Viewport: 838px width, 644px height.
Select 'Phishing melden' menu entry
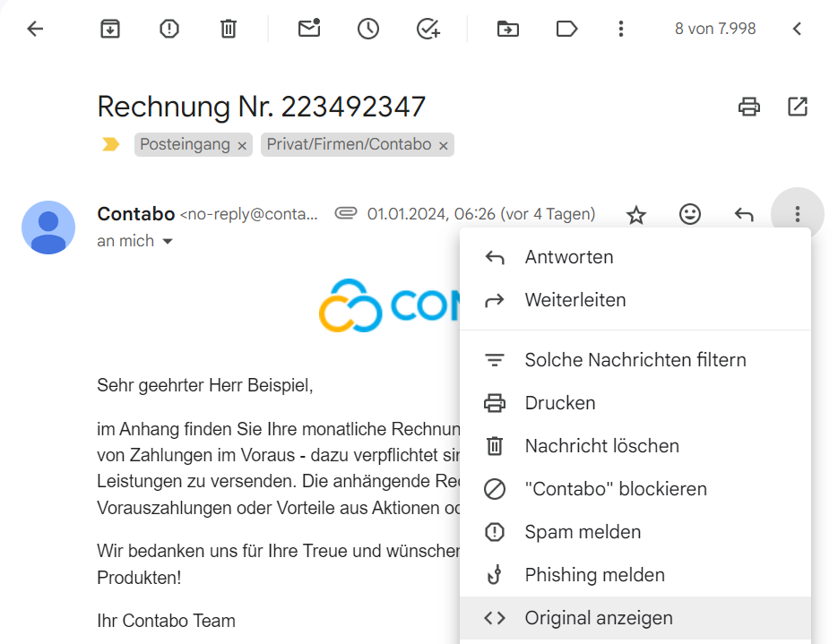coord(594,575)
